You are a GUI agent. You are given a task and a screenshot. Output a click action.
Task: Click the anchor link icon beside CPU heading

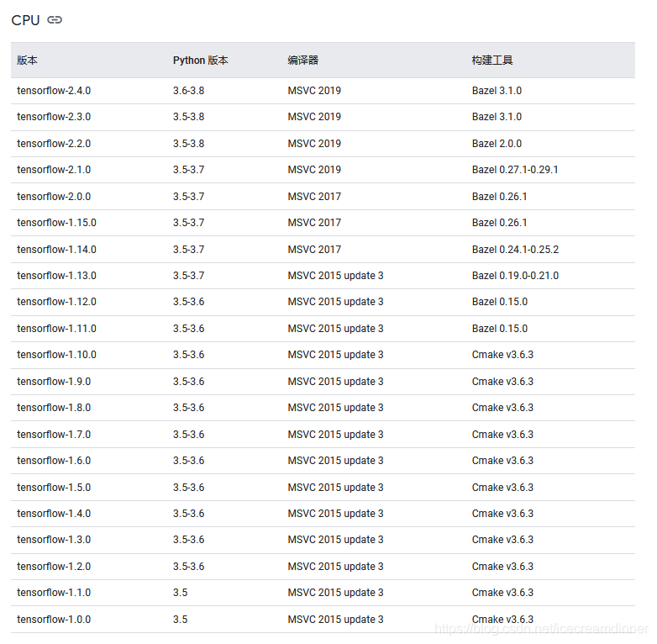pos(55,19)
